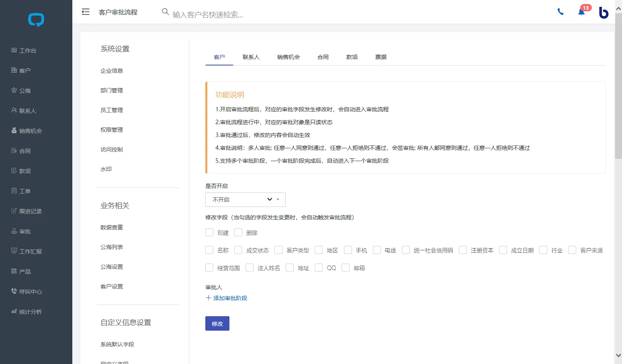Open 访问控制 settings

tap(112, 149)
